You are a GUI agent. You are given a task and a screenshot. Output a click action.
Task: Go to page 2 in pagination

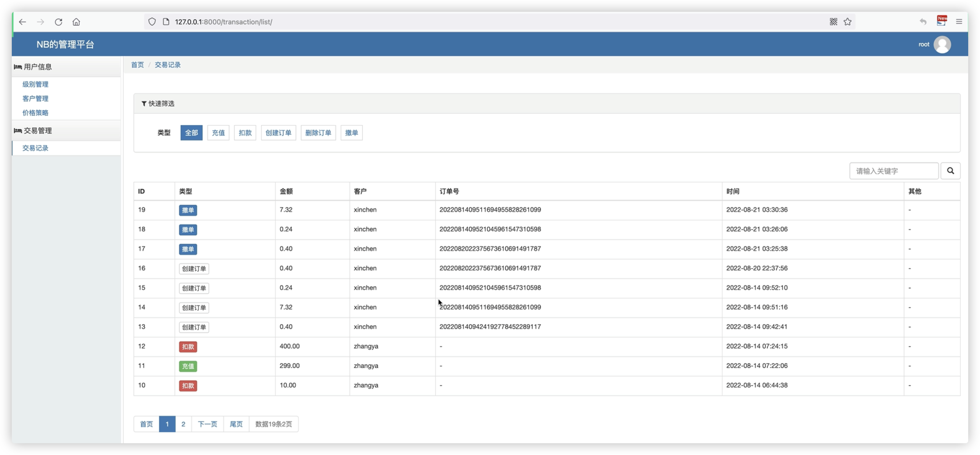point(183,424)
